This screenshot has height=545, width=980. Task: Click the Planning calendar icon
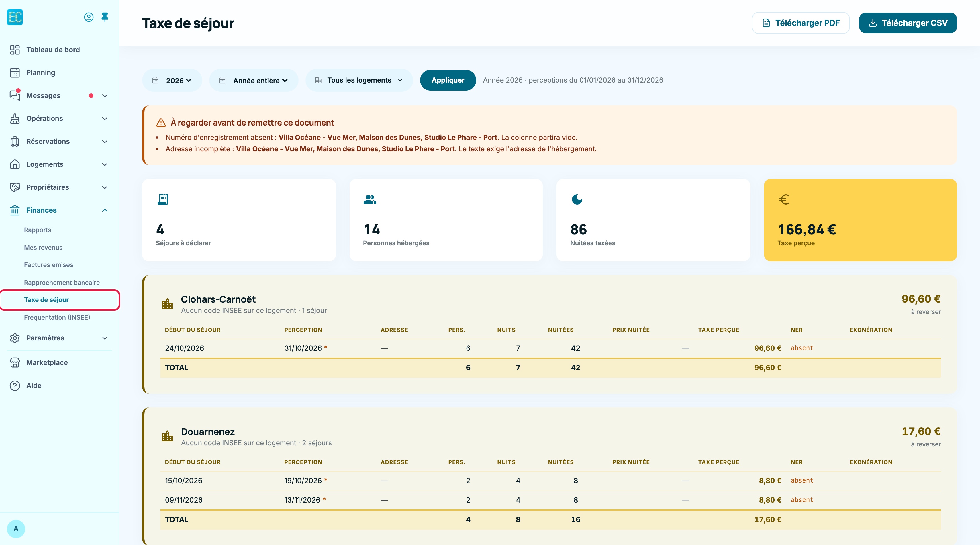pos(15,73)
